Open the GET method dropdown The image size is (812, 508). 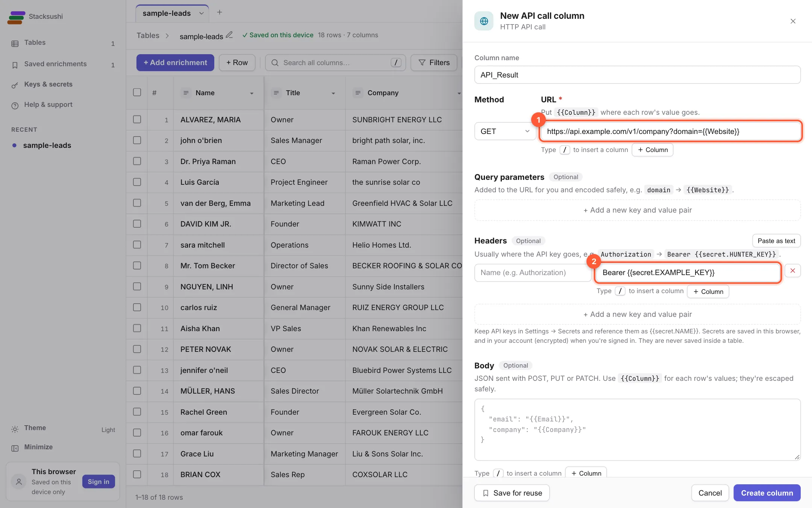[x=505, y=131]
